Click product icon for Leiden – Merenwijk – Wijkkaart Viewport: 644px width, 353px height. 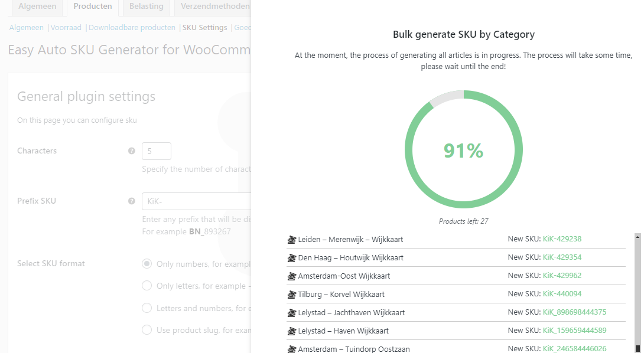click(x=292, y=240)
